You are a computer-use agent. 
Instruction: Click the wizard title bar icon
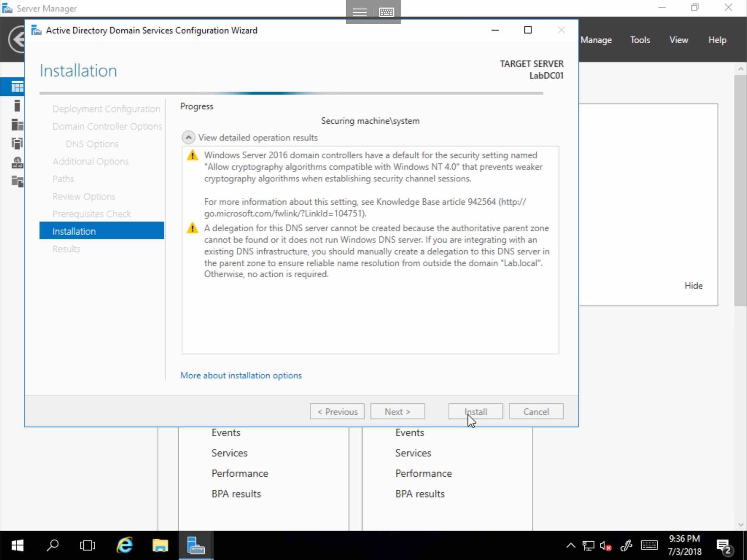tap(36, 30)
